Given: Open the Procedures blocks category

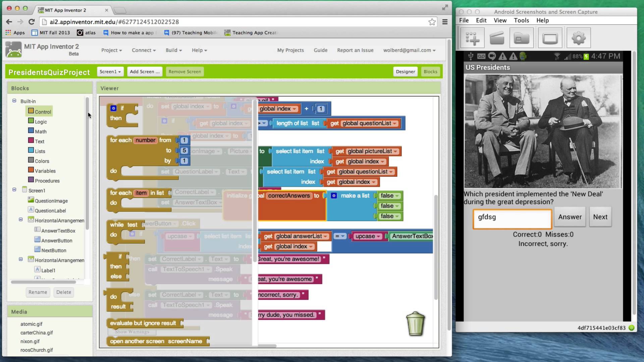Looking at the screenshot, I should (x=44, y=181).
